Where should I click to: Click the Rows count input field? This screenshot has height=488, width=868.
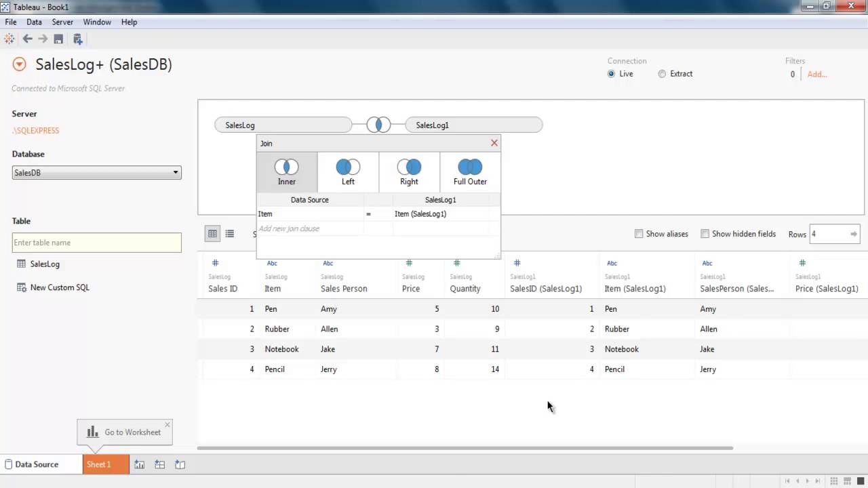(x=828, y=234)
